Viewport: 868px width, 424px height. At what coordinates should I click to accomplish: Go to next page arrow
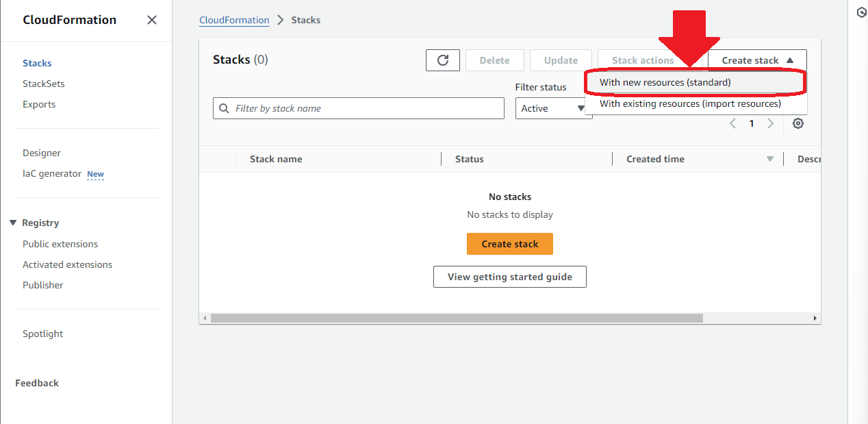pyautogui.click(x=770, y=123)
